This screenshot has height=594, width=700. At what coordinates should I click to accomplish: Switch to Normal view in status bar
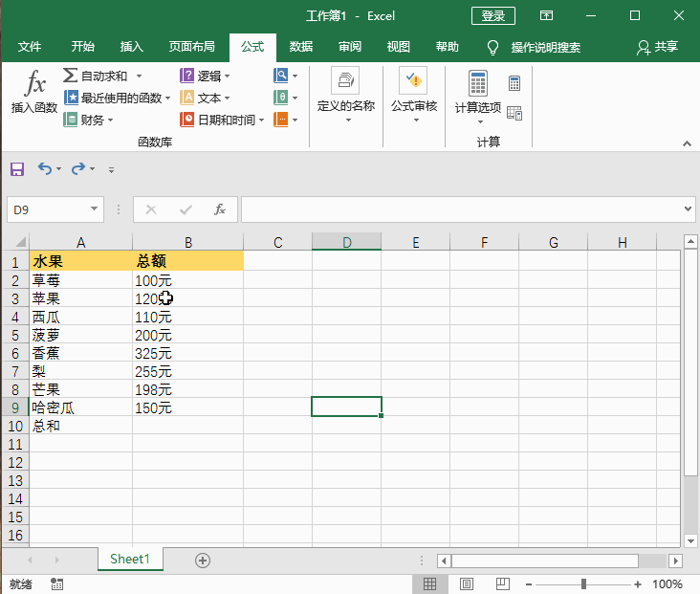(x=430, y=583)
